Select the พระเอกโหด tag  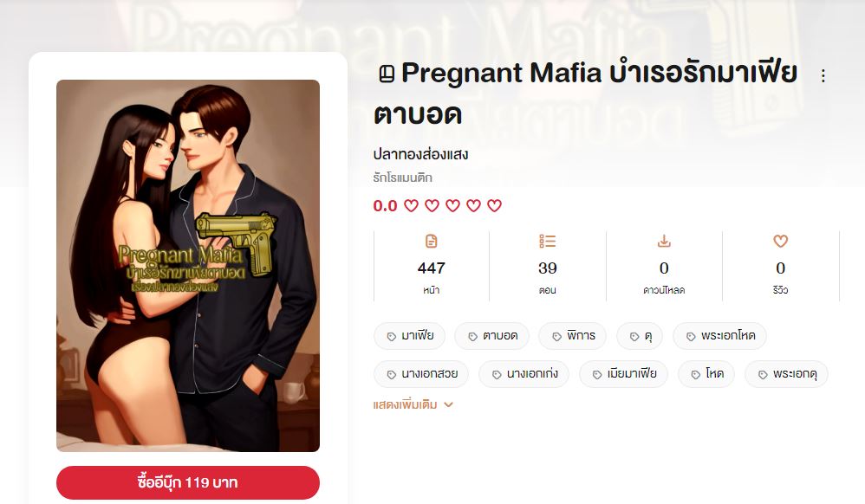coord(720,336)
